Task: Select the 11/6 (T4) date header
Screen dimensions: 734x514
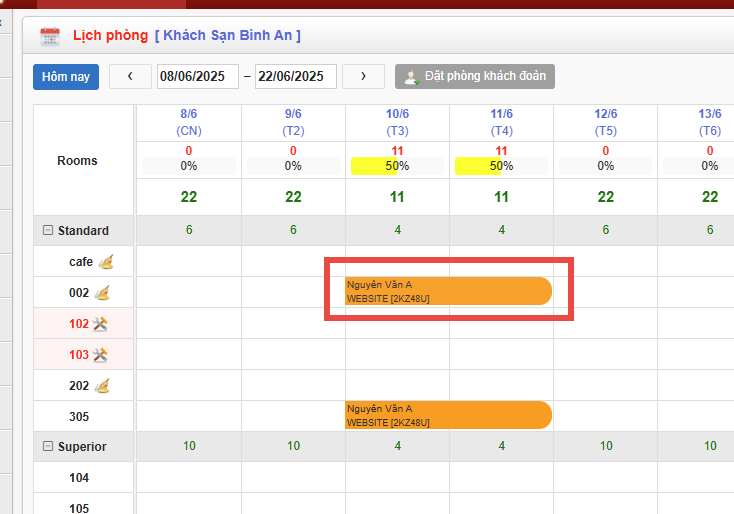Action: tap(501, 122)
